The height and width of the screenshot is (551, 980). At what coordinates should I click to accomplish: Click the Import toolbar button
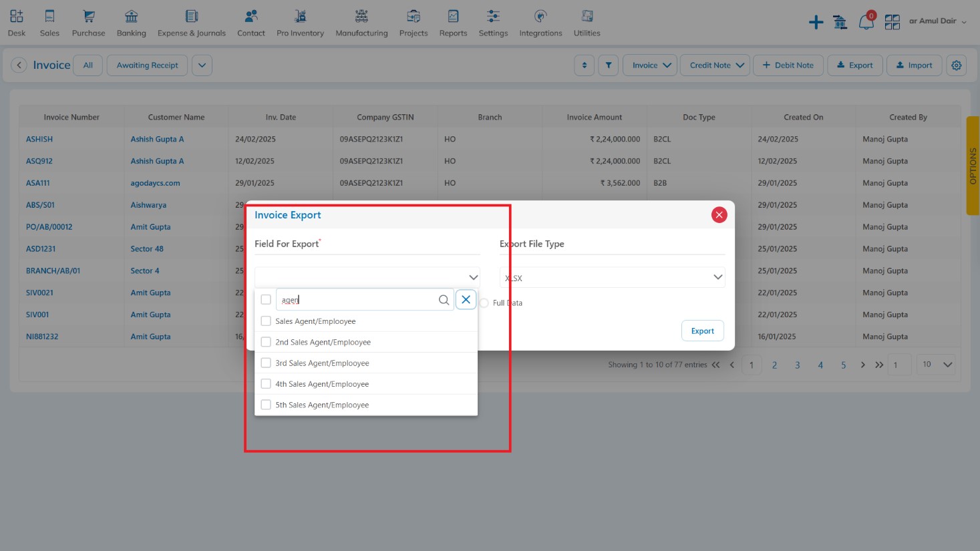point(915,65)
